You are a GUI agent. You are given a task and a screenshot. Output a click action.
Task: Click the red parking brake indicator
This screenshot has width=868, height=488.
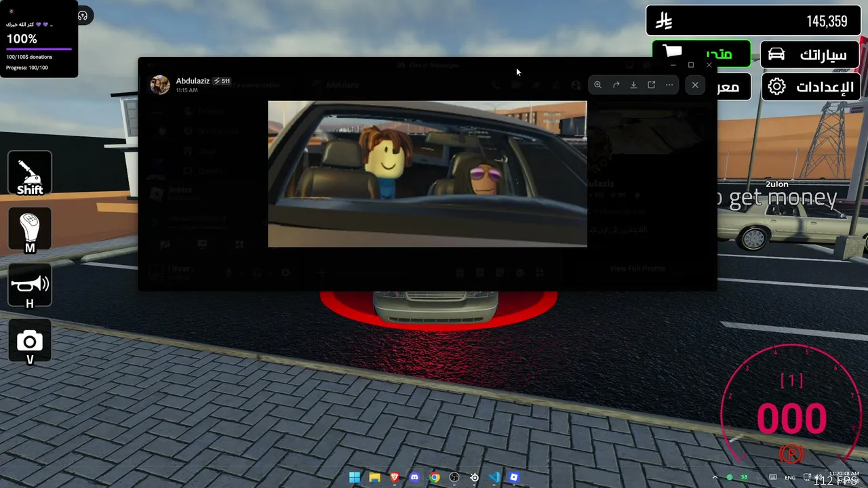click(791, 454)
